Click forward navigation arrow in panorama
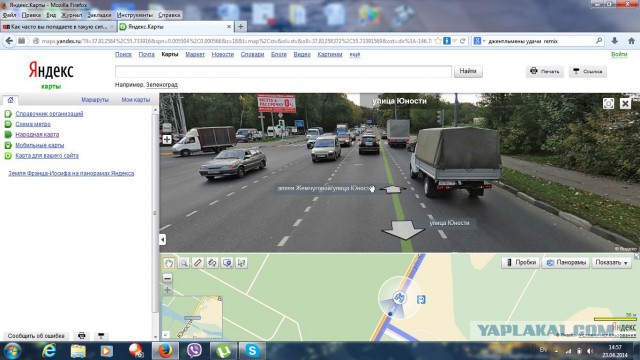640x360 pixels. click(x=393, y=189)
